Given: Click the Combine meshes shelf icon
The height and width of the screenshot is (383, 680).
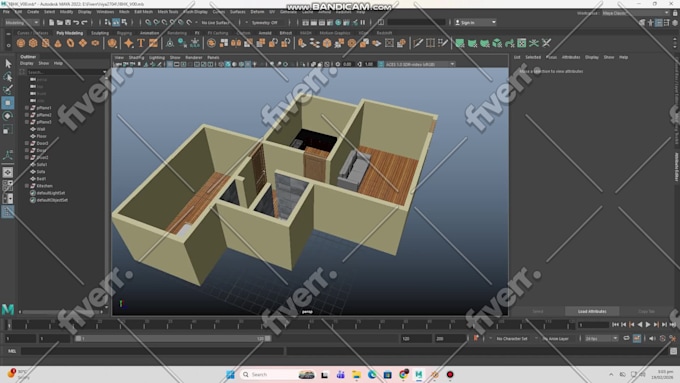Looking at the screenshot, I should (211, 43).
